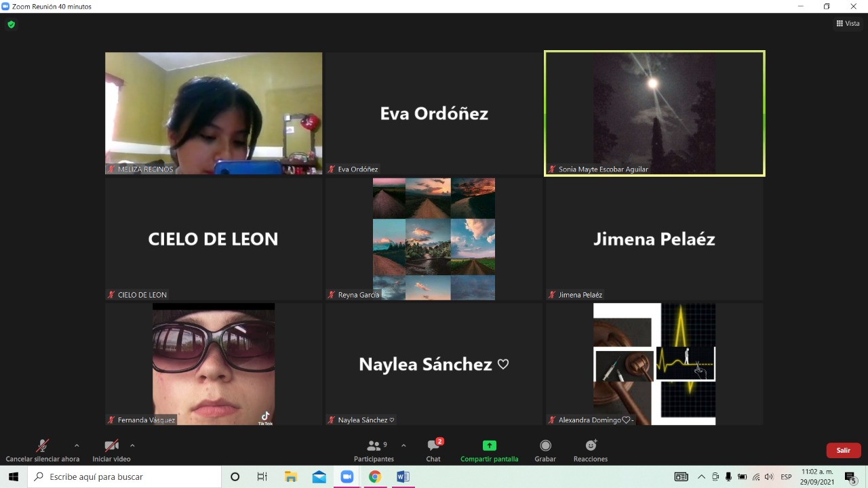Click Jimena Pelaéz small name label
868x488 pixels.
pos(580,295)
